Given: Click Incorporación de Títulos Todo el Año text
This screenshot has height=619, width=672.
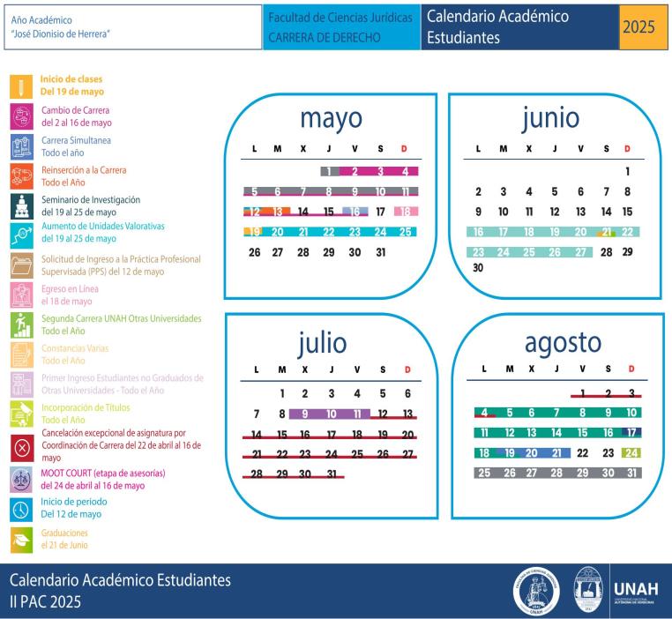Looking at the screenshot, I should [86, 414].
